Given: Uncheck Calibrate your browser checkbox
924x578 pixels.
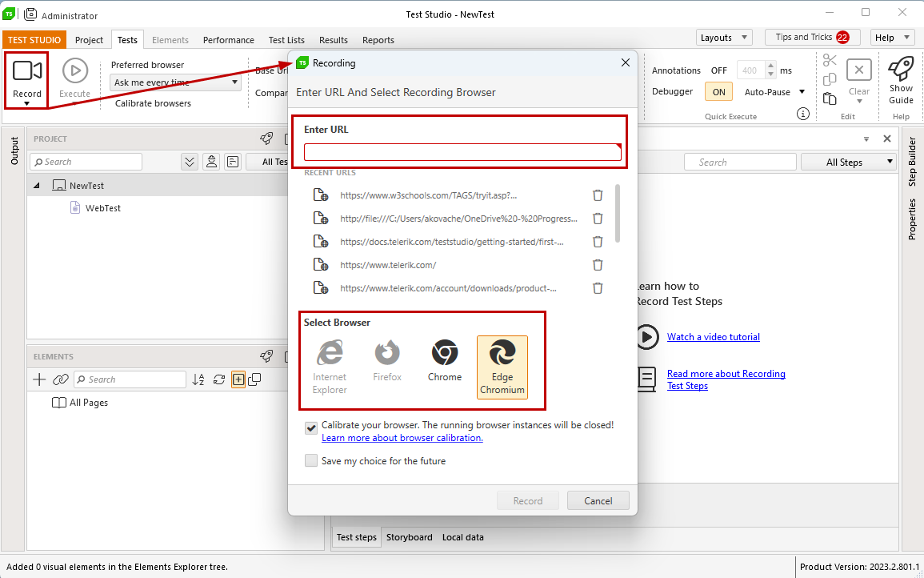Looking at the screenshot, I should tap(311, 428).
